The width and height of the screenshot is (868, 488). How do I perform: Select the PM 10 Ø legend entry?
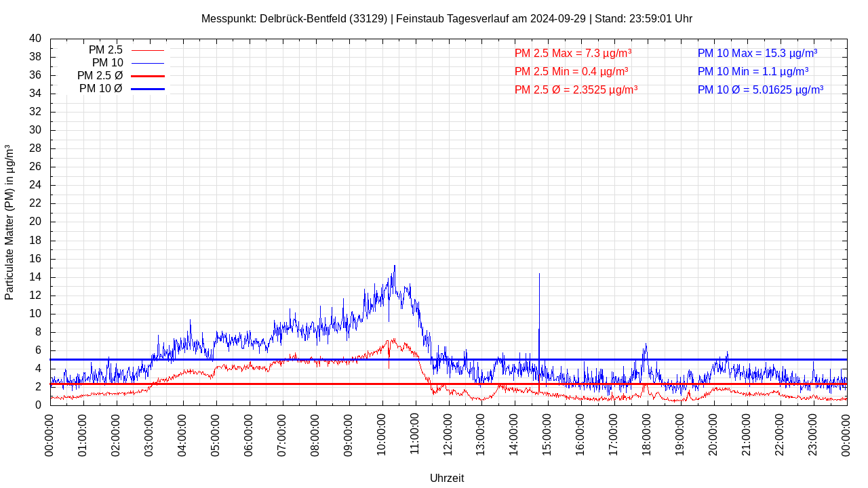(100, 89)
